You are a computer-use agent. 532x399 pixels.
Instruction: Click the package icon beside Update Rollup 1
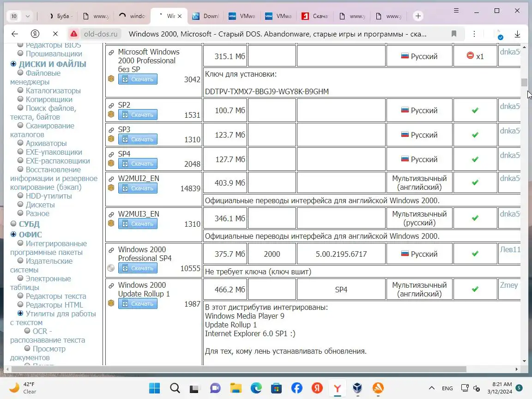[111, 303]
